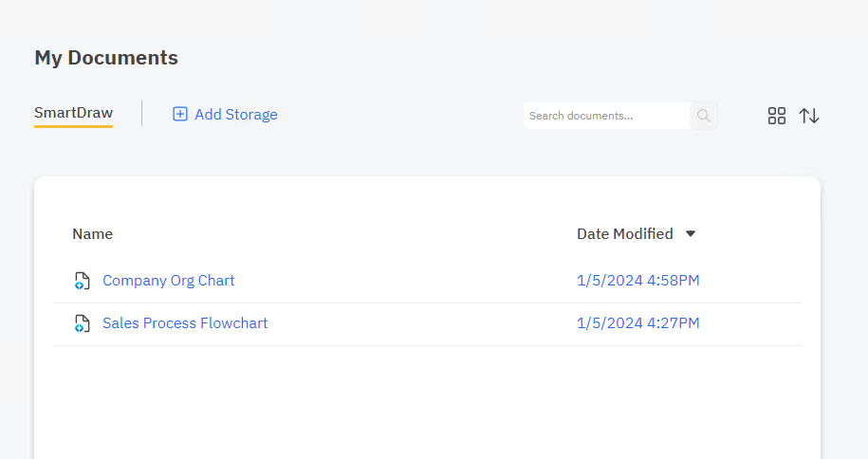Open the Company Org Chart document
The width and height of the screenshot is (868, 459).
pos(169,281)
